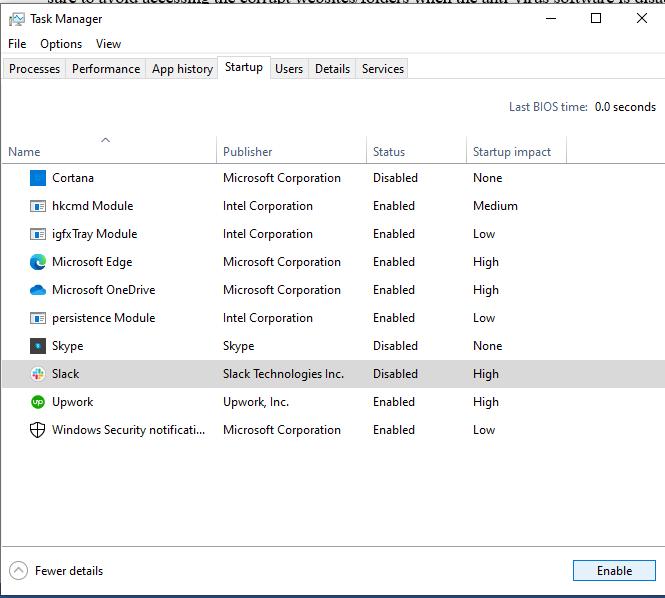Click High impact in Microsoft Edge row
Screen dimensions: 665x598
(x=486, y=262)
